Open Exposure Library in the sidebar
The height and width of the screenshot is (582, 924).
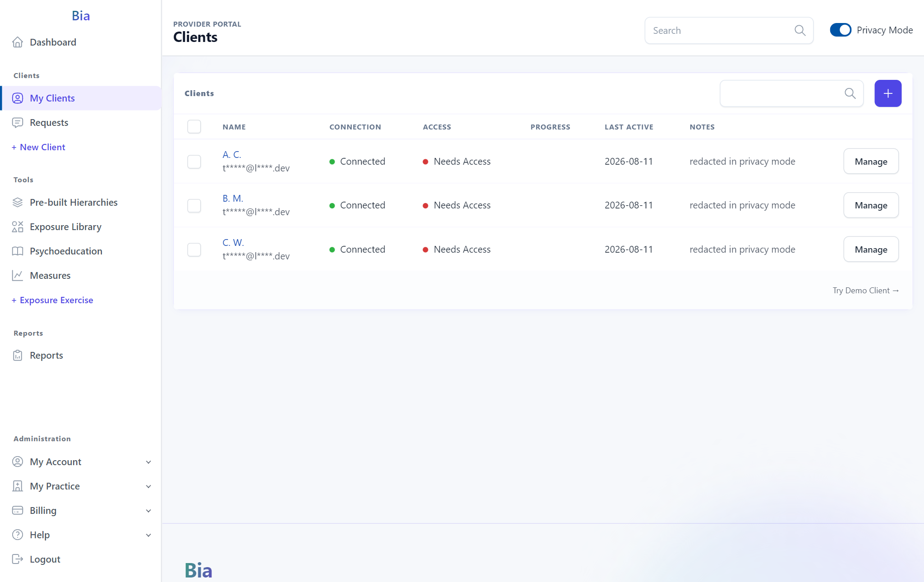(x=81, y=226)
